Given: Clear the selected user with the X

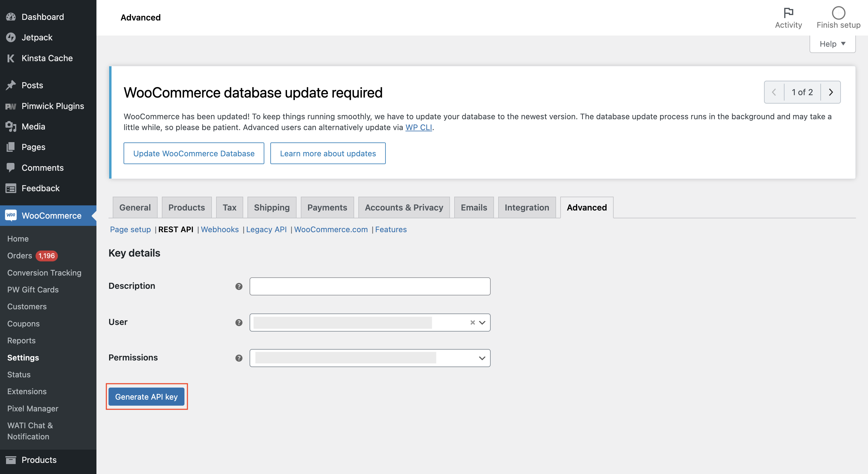Looking at the screenshot, I should (472, 323).
